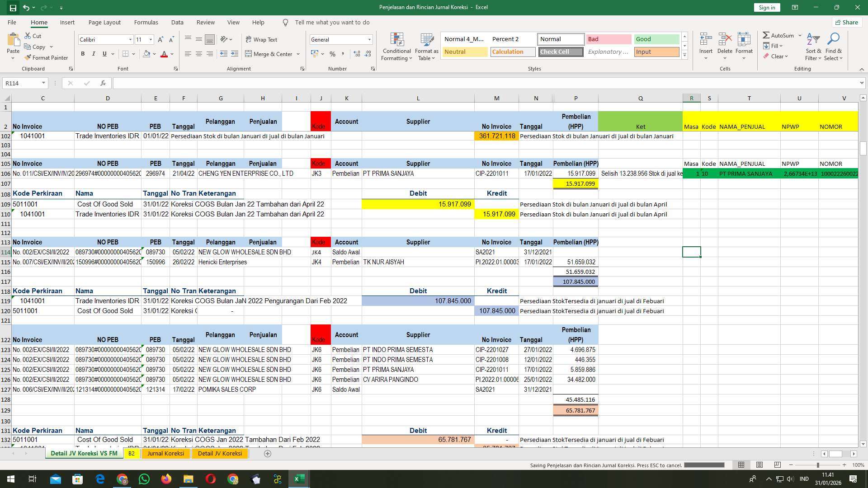
Task: Click the AutoSum icon
Action: (767, 34)
